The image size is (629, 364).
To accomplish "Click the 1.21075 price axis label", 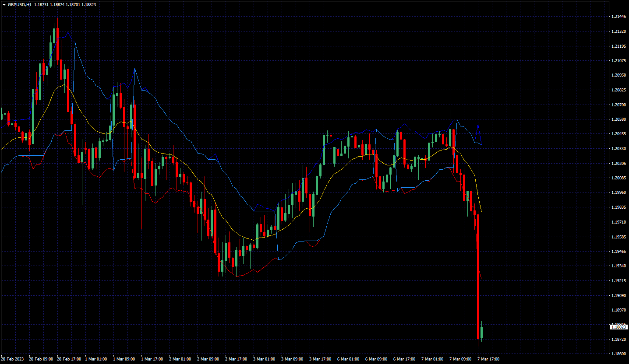I will [618, 61].
